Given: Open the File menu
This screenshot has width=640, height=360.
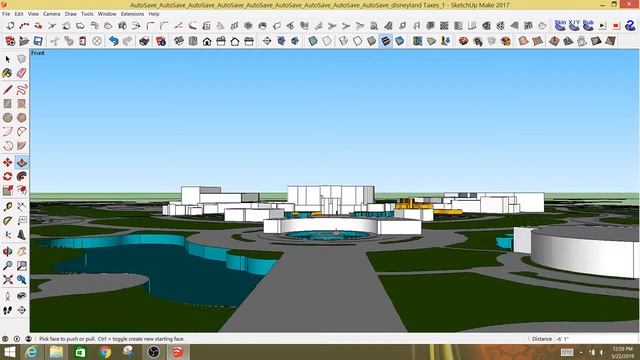Looking at the screenshot, I should [6, 14].
